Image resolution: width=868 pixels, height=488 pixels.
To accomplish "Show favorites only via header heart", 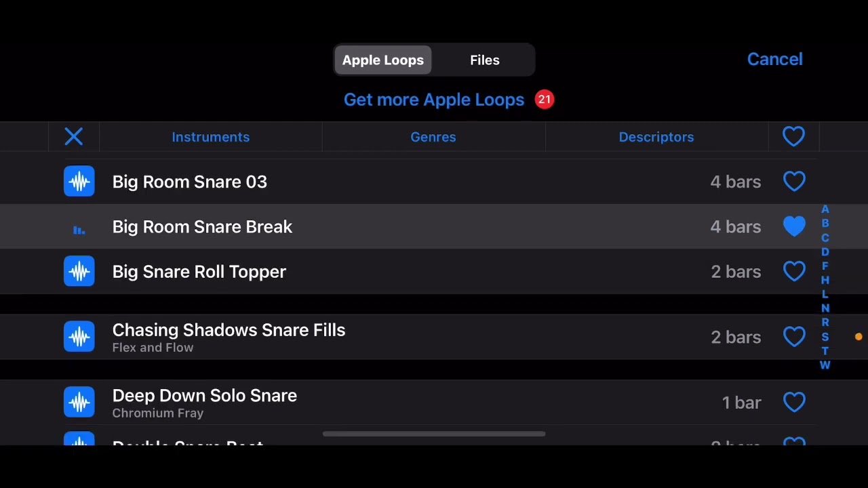I will (x=794, y=137).
